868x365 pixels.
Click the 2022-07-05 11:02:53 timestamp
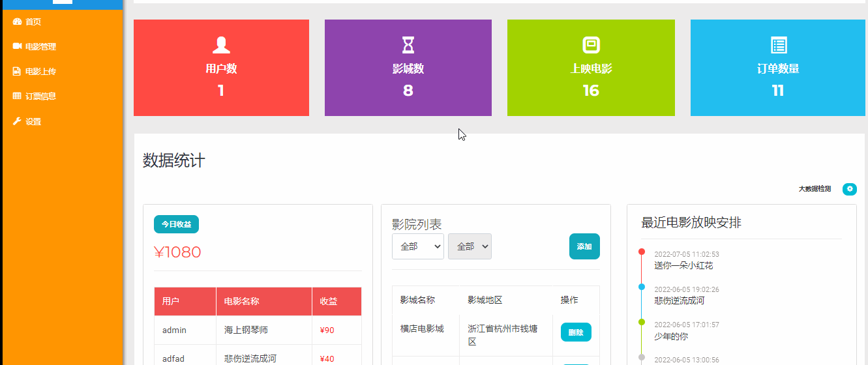click(x=687, y=254)
